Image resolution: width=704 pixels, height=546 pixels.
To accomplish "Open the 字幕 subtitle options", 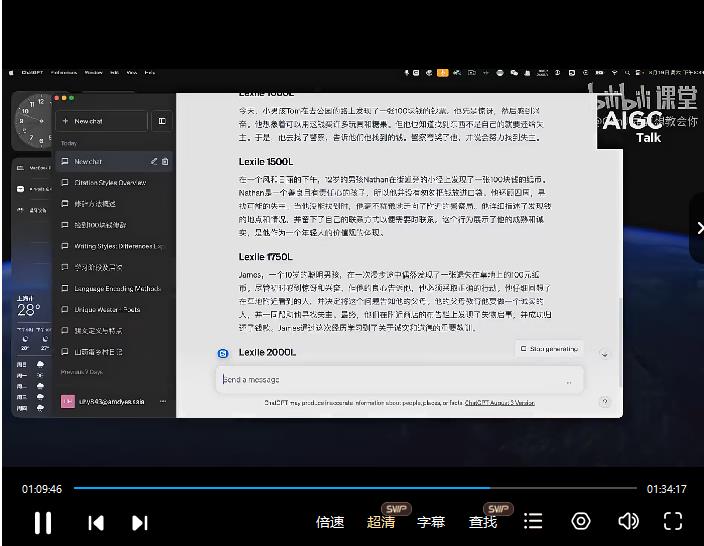I will pos(431,522).
